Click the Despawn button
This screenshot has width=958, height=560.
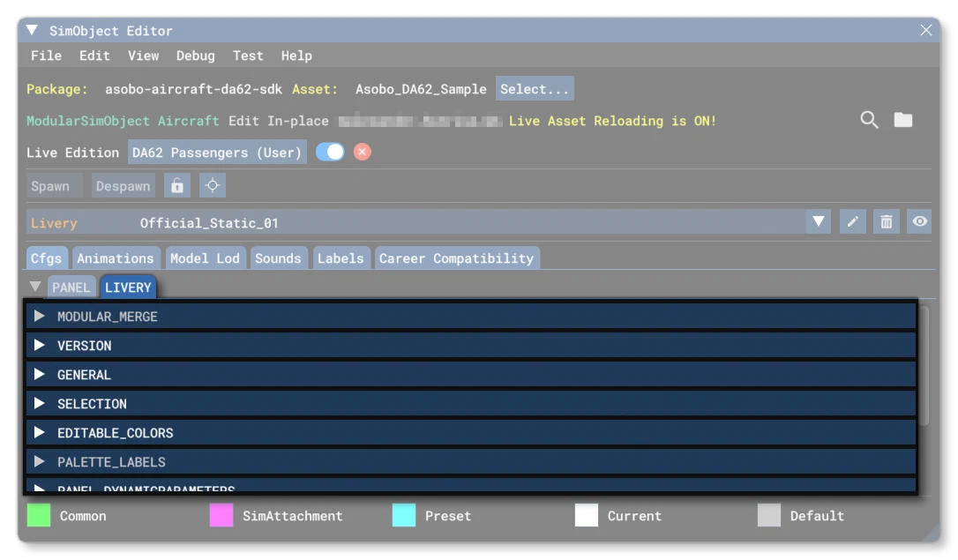123,186
